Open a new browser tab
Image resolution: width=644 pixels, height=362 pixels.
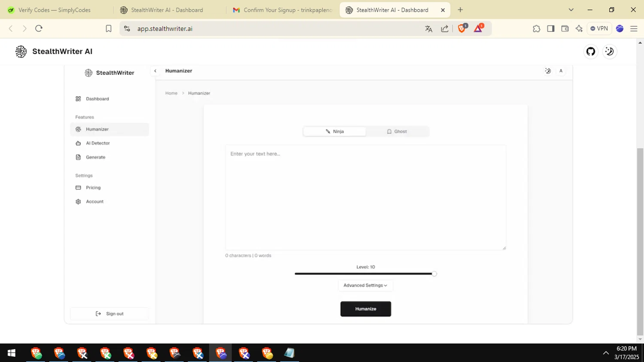click(x=460, y=10)
